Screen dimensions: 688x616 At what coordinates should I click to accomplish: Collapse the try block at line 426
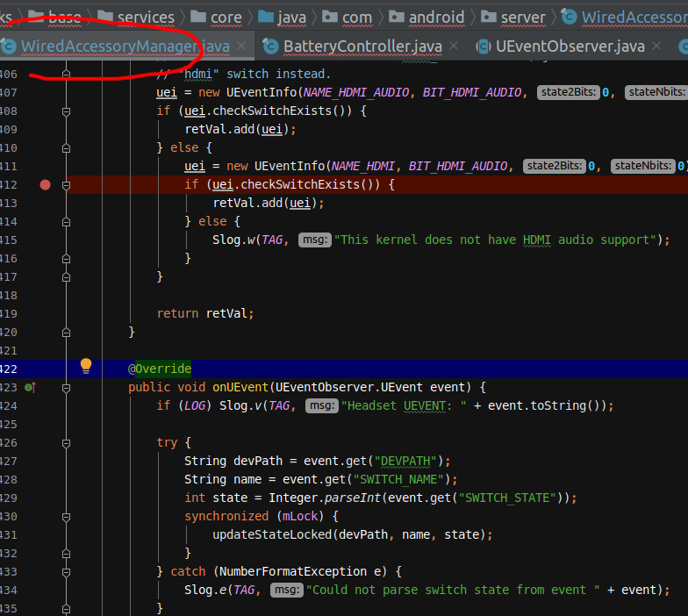pos(67,443)
